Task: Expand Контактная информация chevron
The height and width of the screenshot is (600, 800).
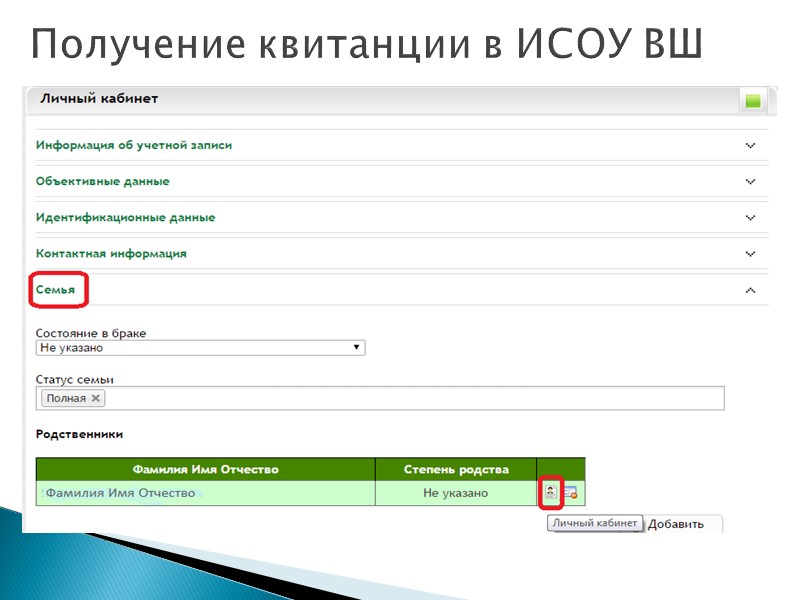Action: 750,254
